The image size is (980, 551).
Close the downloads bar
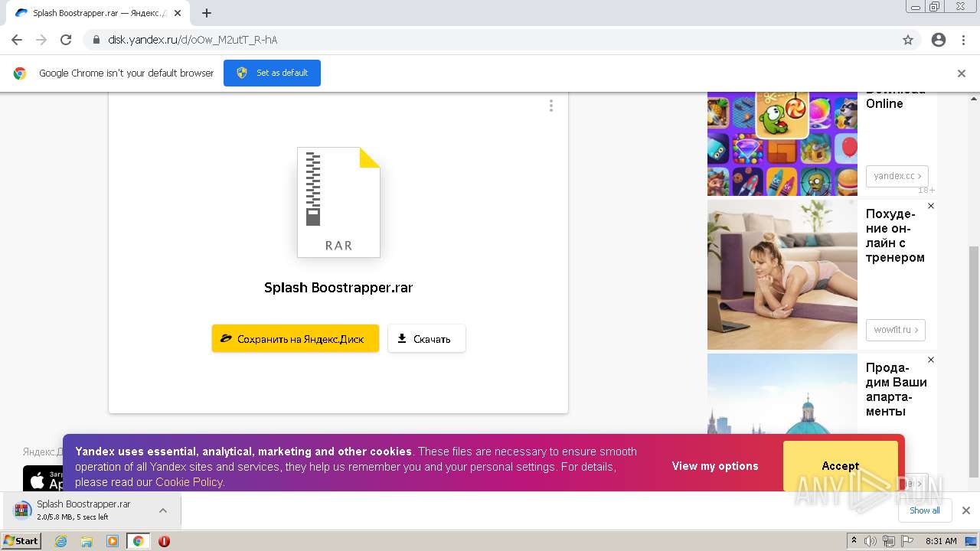pos(966,510)
